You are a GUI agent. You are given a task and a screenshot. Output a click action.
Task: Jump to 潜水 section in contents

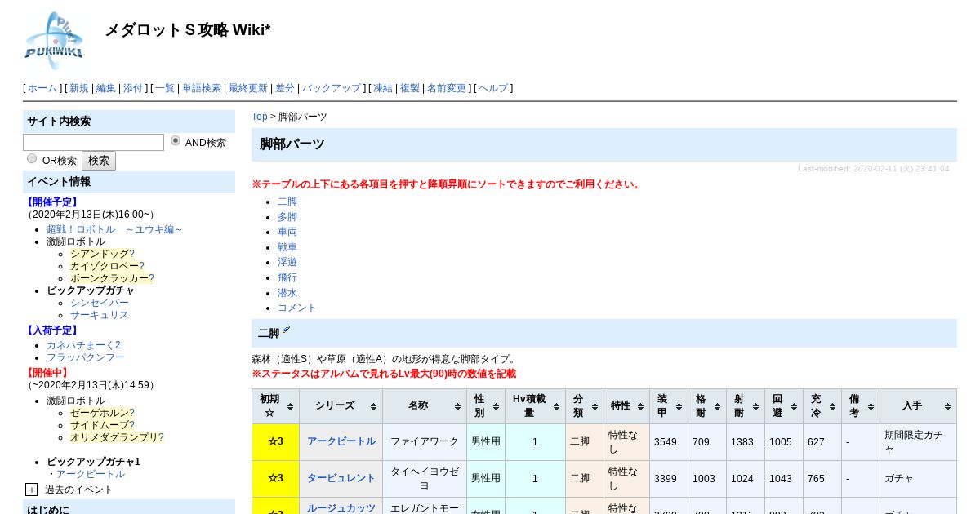[x=287, y=293]
